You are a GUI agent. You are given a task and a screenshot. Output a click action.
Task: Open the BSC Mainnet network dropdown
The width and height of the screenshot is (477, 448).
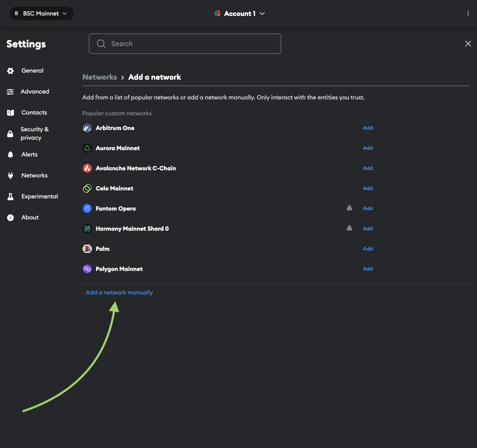[x=42, y=13]
